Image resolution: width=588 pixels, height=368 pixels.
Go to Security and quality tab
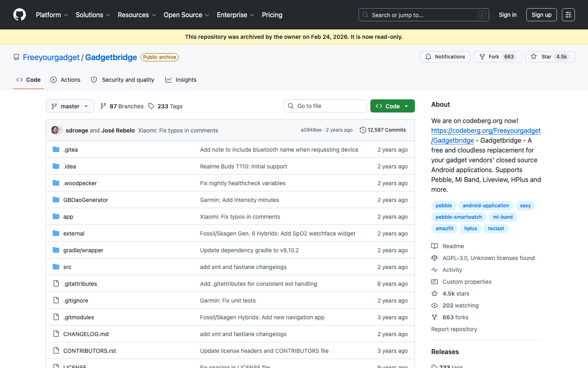pyautogui.click(x=122, y=80)
